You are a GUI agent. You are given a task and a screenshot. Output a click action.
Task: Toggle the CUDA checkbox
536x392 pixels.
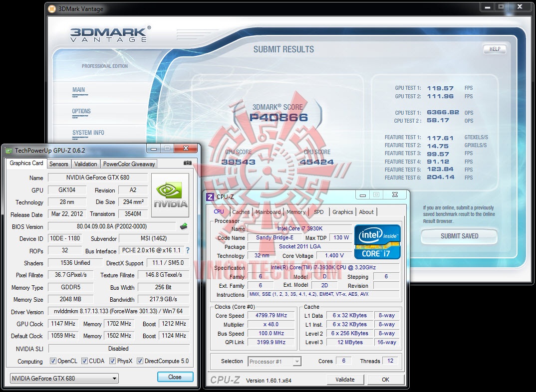(x=84, y=361)
